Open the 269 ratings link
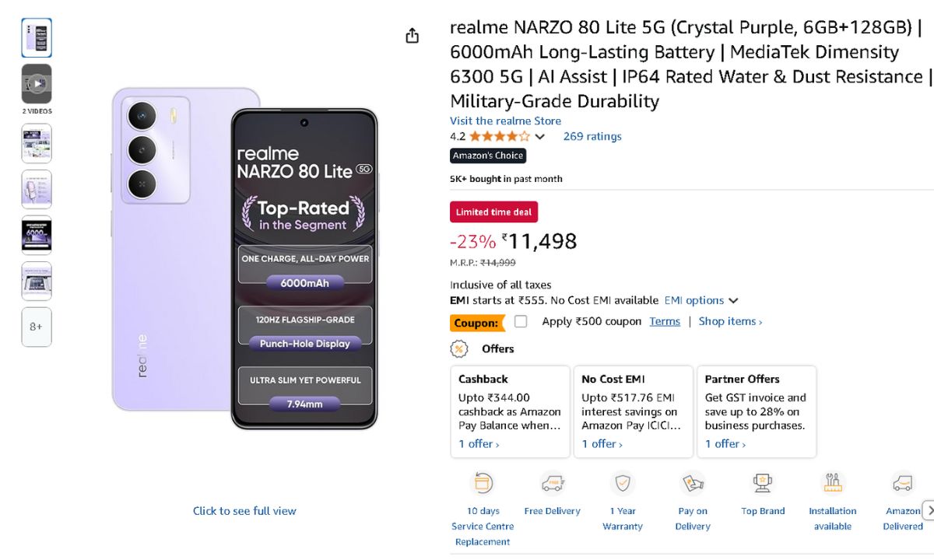Image resolution: width=934 pixels, height=560 pixels. click(592, 136)
